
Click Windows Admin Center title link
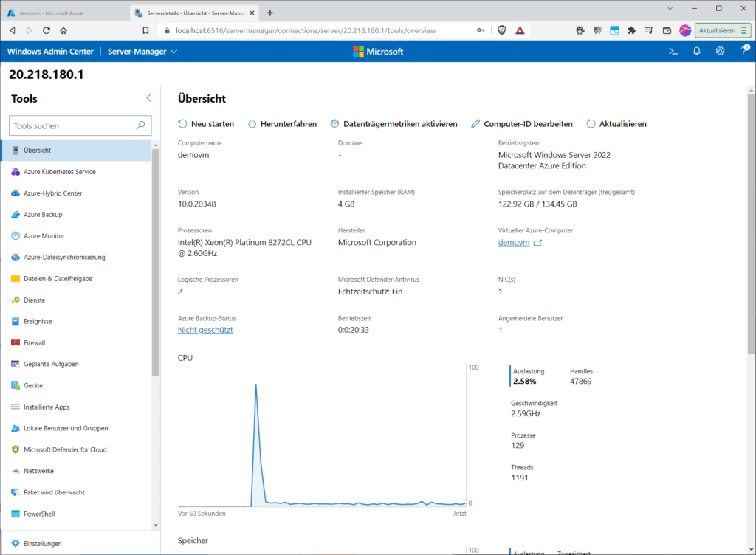coord(50,52)
